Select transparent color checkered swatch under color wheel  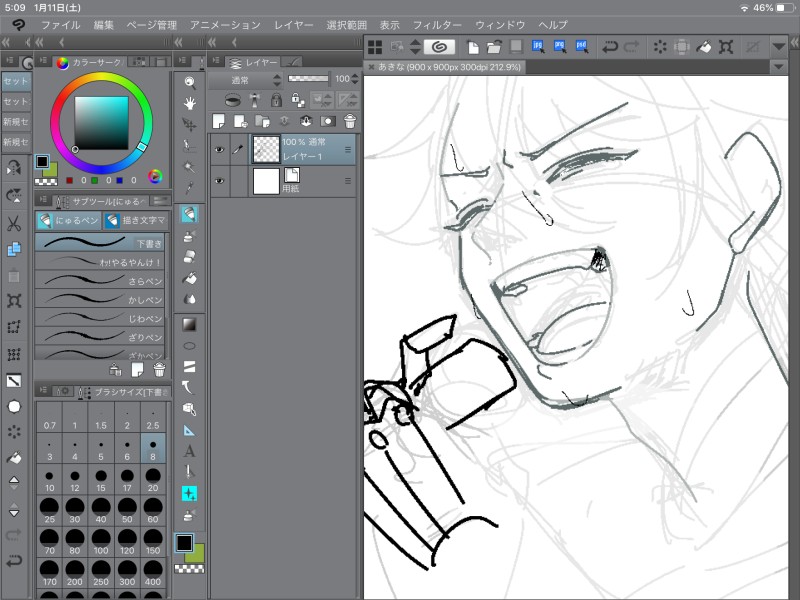click(46, 181)
